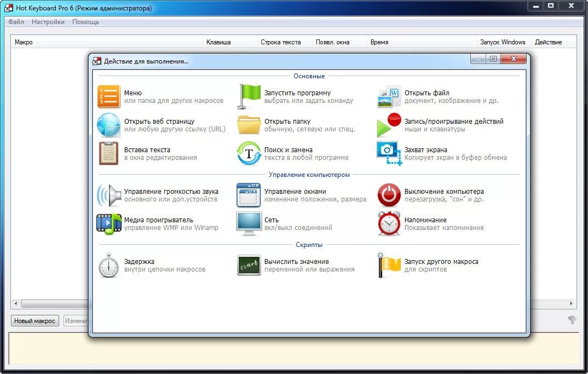Choose Медиа проигрыватель action text
This screenshot has width=588, height=374.
(x=159, y=220)
